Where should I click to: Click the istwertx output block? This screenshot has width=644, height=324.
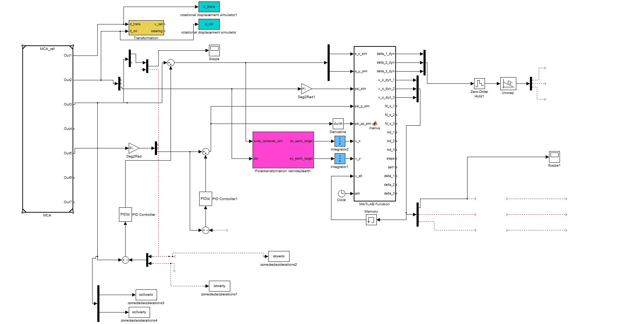coord(279,256)
